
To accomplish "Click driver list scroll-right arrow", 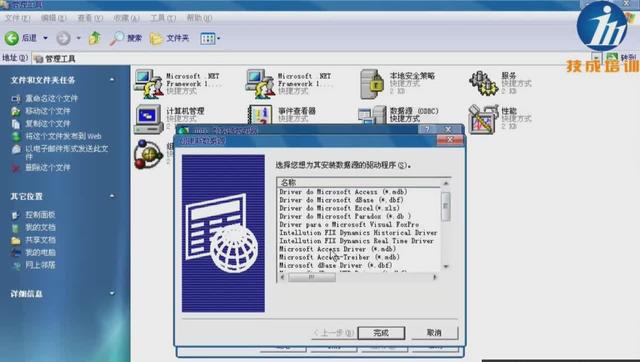I will point(435,277).
